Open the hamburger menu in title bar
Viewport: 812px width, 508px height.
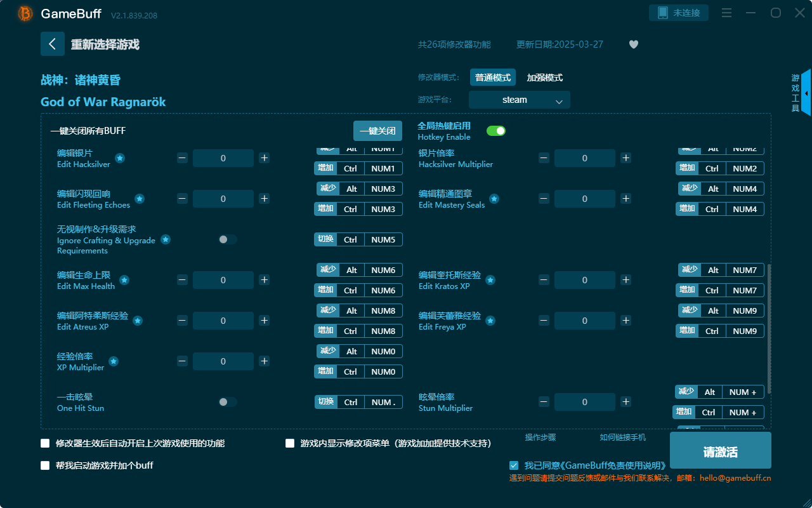[x=726, y=13]
